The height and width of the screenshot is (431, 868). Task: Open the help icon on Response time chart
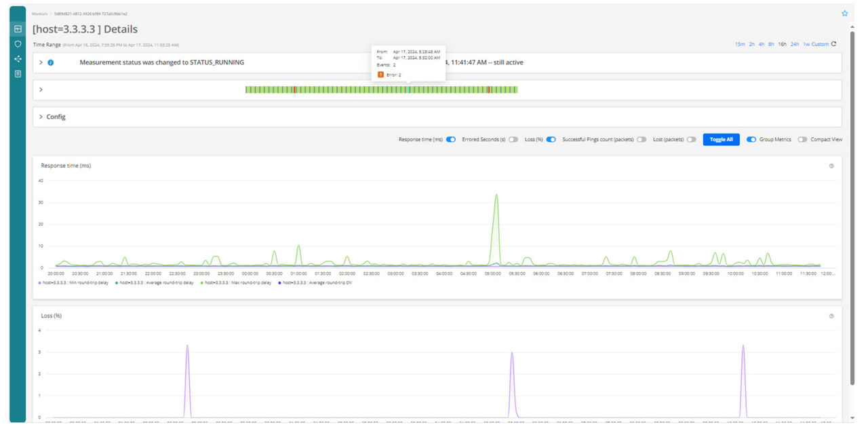click(x=831, y=165)
